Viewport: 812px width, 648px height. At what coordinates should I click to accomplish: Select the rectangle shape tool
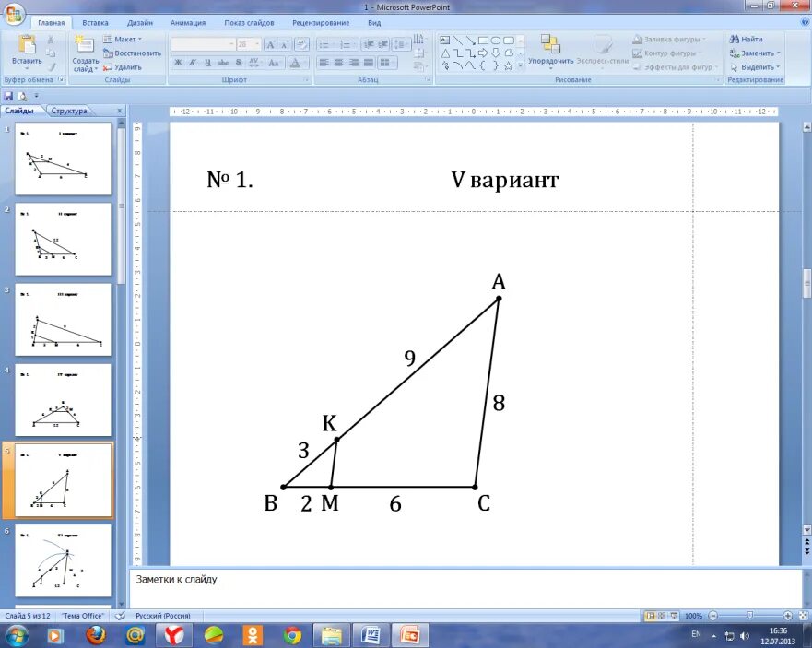coord(483,41)
